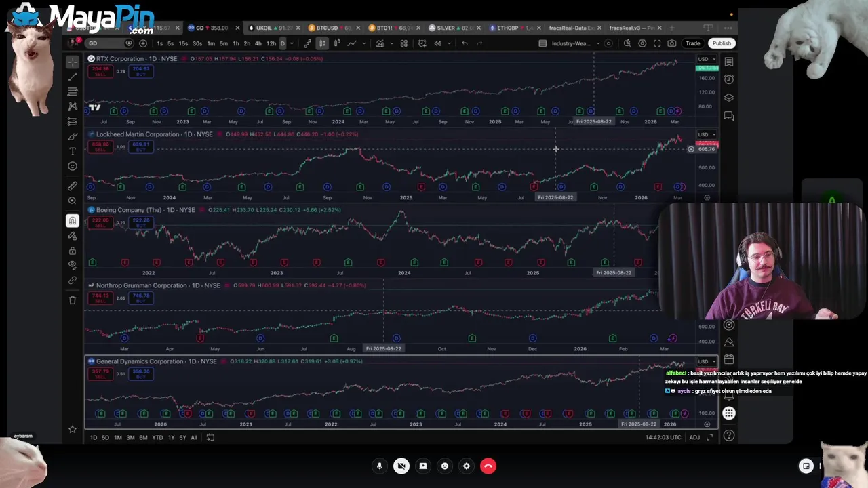This screenshot has height=488, width=868.
Task: Select the YTD date range
Action: click(157, 437)
